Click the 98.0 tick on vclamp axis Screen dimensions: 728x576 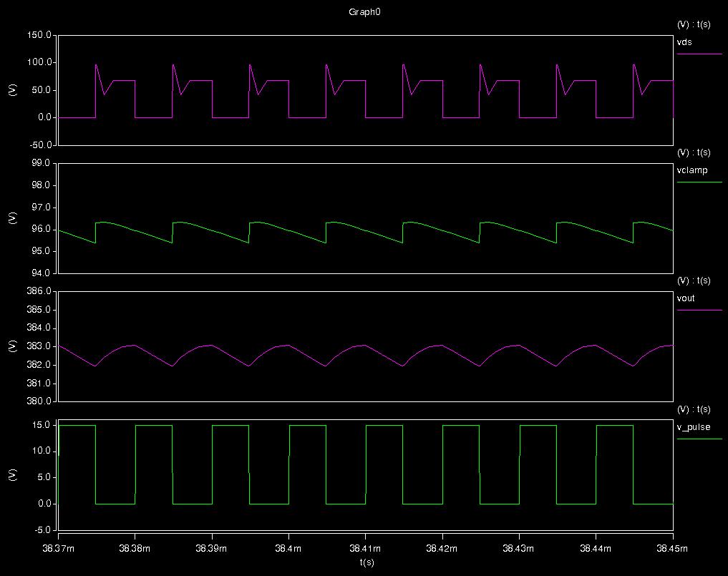[x=42, y=185]
